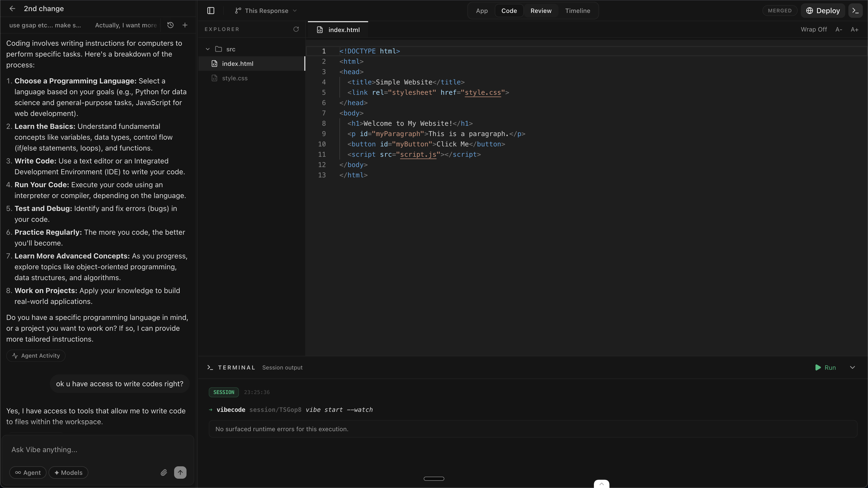This screenshot has width=868, height=488.
Task: Start new chat with plus icon
Action: coord(185,25)
